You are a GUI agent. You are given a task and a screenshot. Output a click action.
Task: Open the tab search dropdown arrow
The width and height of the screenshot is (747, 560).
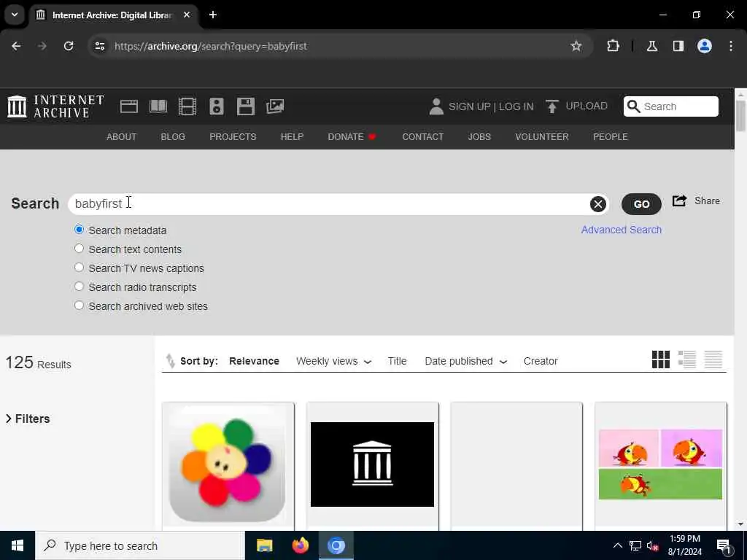point(15,15)
